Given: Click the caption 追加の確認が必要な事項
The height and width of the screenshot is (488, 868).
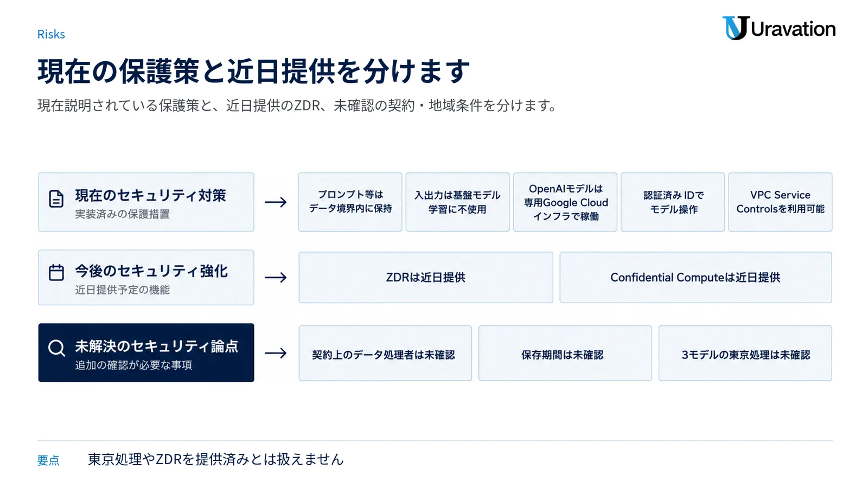Looking at the screenshot, I should click(x=133, y=365).
